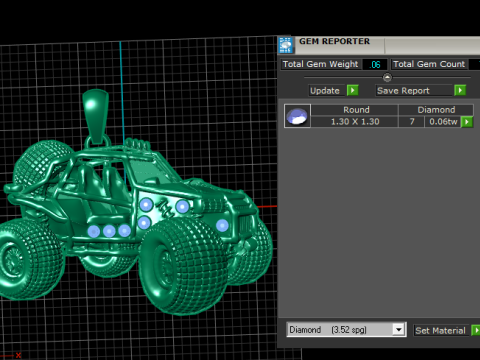Click the Total Gem Weight value .06

[375, 65]
